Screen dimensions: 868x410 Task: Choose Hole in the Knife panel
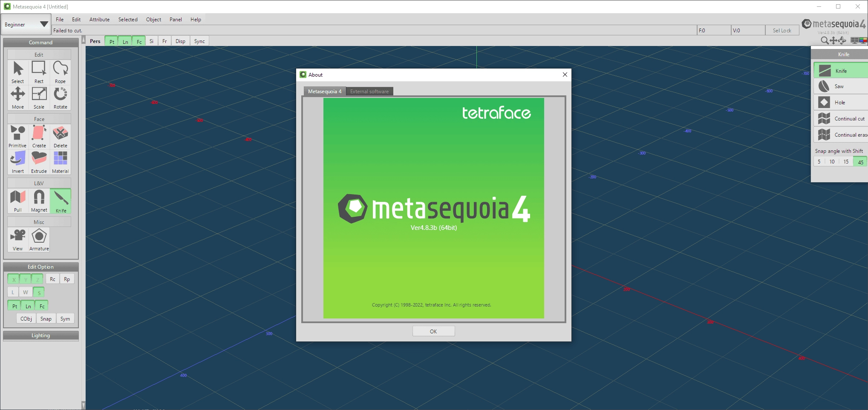pos(841,103)
